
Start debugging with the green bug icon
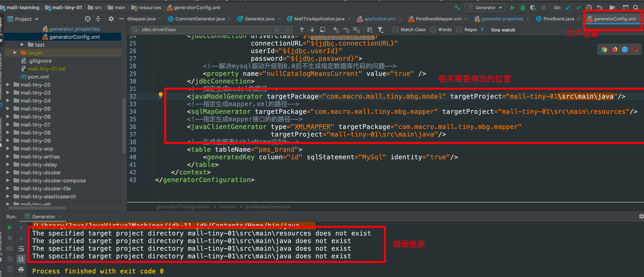pyautogui.click(x=523, y=8)
